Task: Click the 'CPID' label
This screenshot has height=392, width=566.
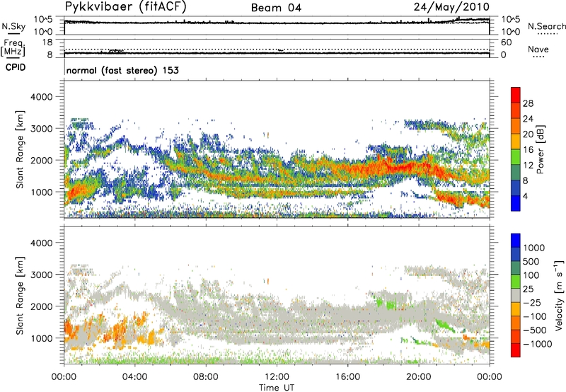Action: coord(16,67)
